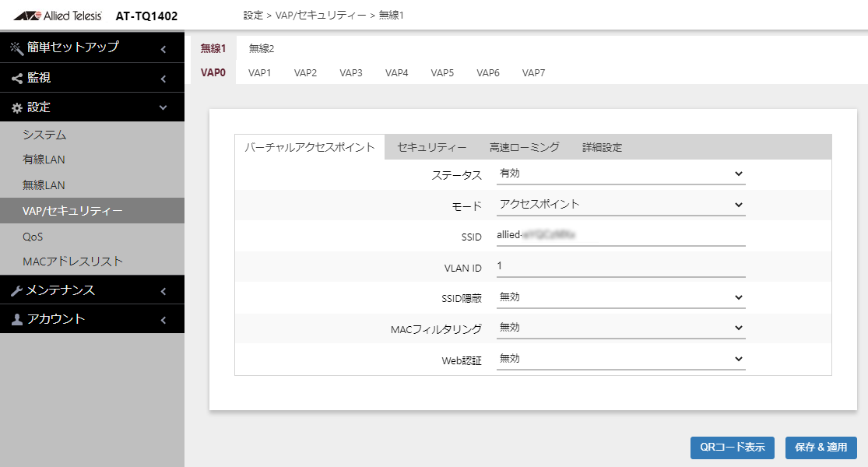Switch to the 高速ローミング tab
Screen dimensions: 868x467
524,147
